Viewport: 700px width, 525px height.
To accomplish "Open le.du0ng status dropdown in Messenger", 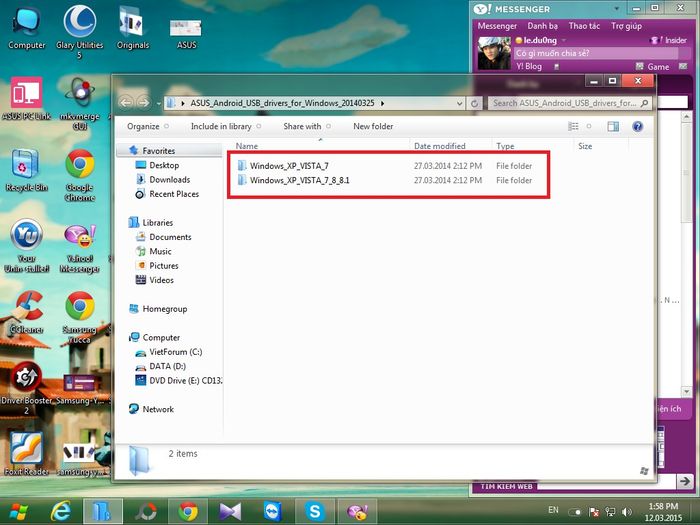I will click(564, 40).
